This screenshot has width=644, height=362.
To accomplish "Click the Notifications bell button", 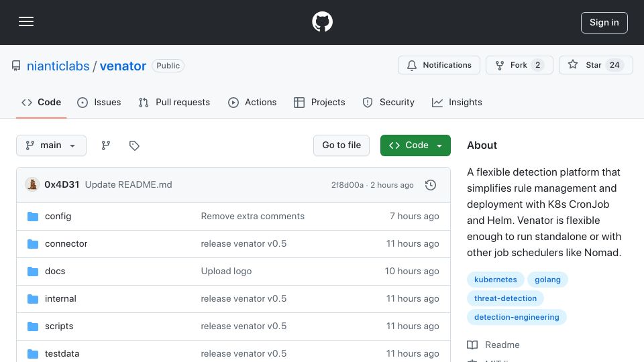I will point(439,65).
